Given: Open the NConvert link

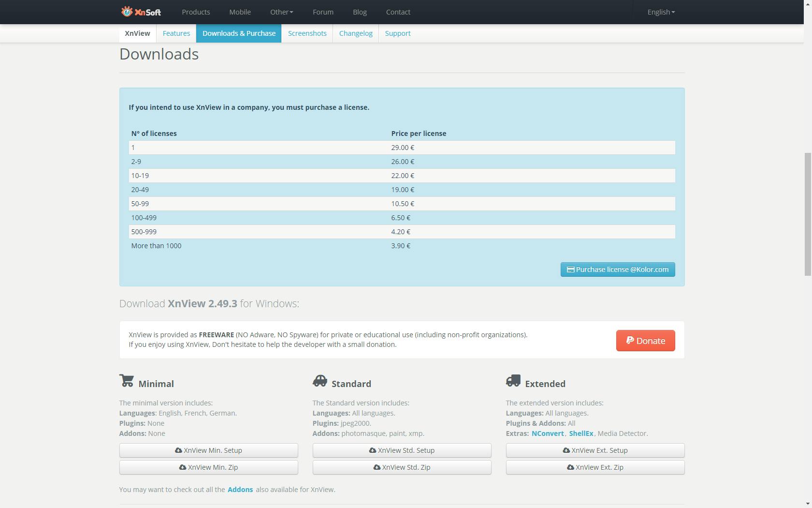Looking at the screenshot, I should pyautogui.click(x=548, y=433).
